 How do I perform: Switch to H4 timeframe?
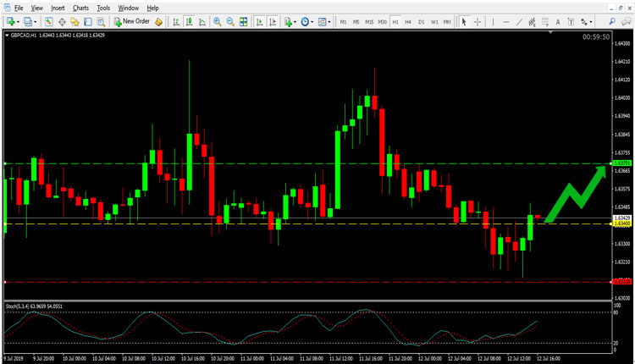tap(408, 21)
